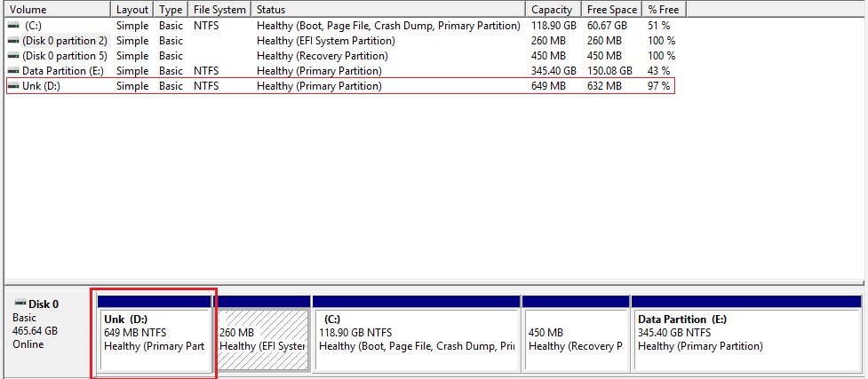The image size is (868, 379).
Task: Click the drive icon beside Disk 0 partition 2
Action: coord(13,41)
